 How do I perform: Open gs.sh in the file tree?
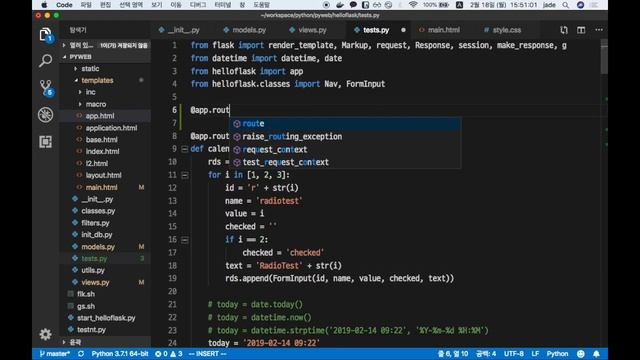[x=86, y=306]
